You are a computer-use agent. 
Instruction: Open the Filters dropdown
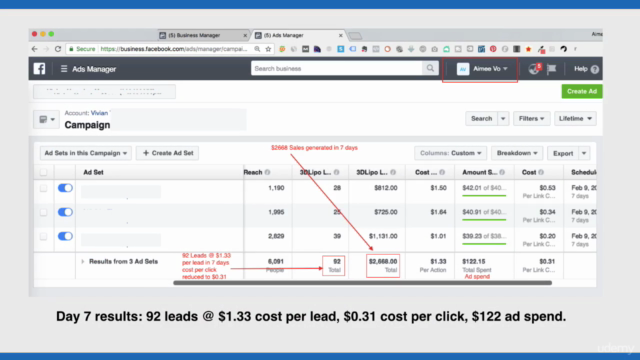[x=531, y=118]
